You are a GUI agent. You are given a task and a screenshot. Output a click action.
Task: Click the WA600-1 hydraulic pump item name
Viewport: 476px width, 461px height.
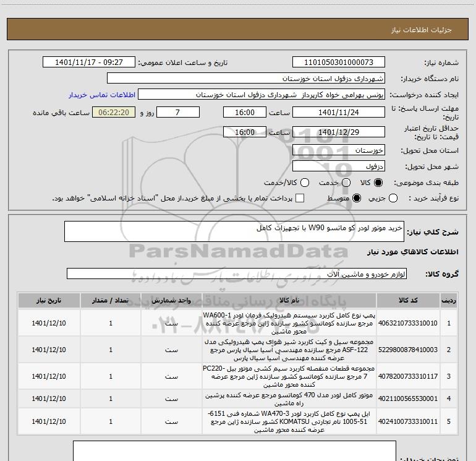pos(289,323)
